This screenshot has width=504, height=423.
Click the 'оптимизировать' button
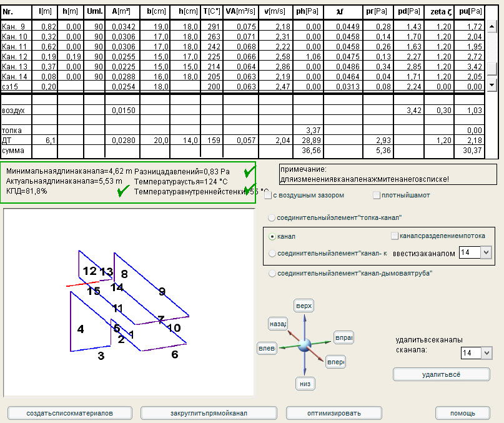click(x=334, y=413)
